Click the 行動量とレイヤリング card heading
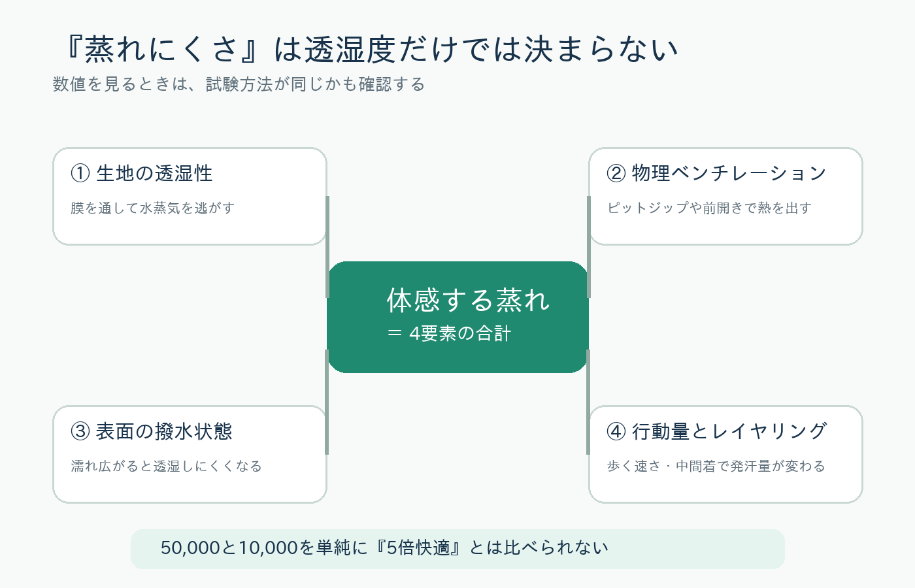The width and height of the screenshot is (915, 588). click(x=729, y=431)
